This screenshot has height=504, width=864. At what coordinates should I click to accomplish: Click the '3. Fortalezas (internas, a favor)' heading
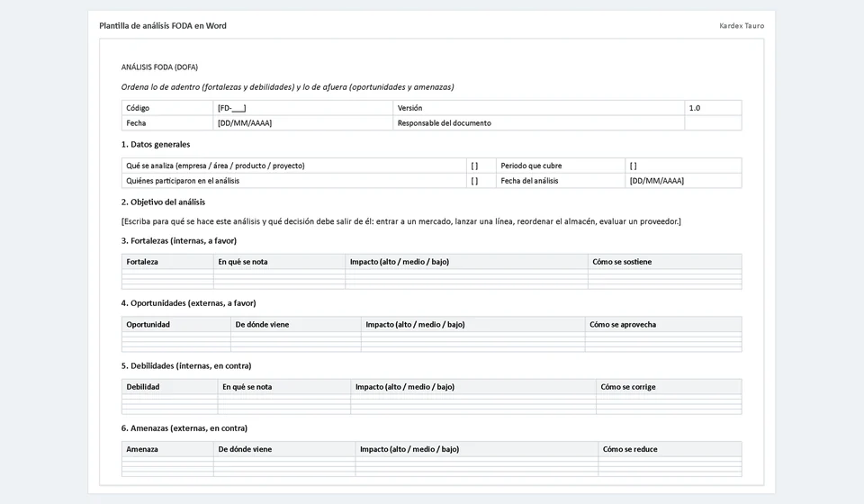pos(179,240)
